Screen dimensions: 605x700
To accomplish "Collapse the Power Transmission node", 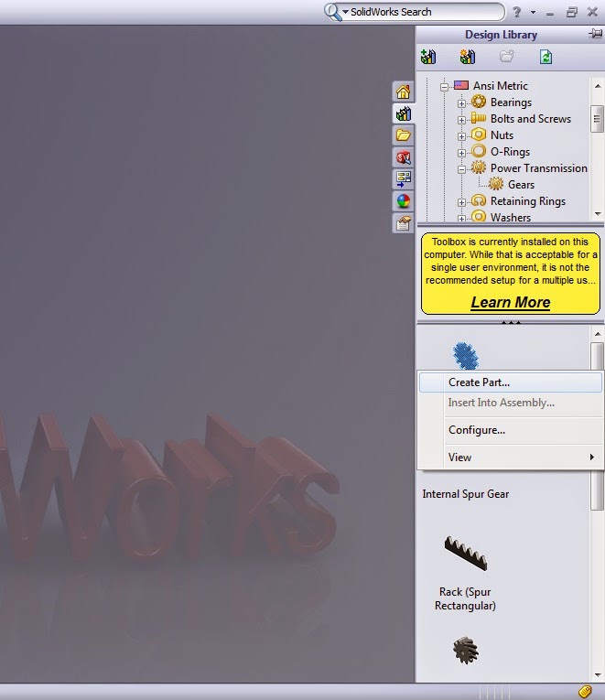I will click(x=461, y=169).
